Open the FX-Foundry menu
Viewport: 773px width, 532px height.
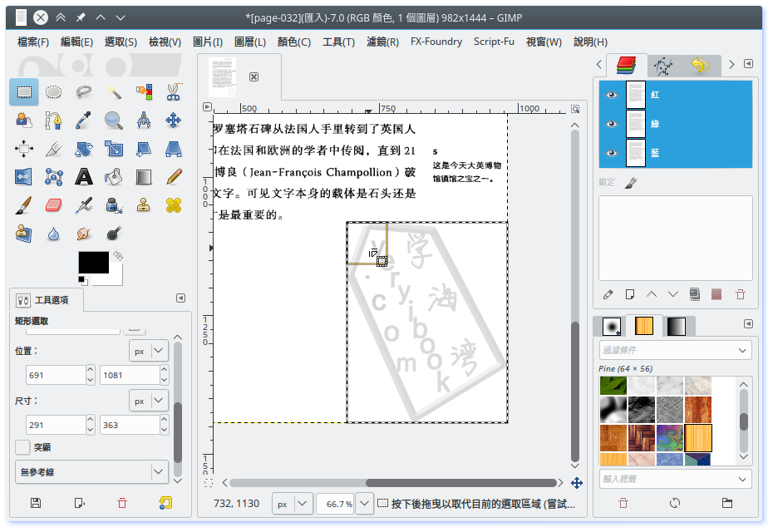[x=436, y=42]
